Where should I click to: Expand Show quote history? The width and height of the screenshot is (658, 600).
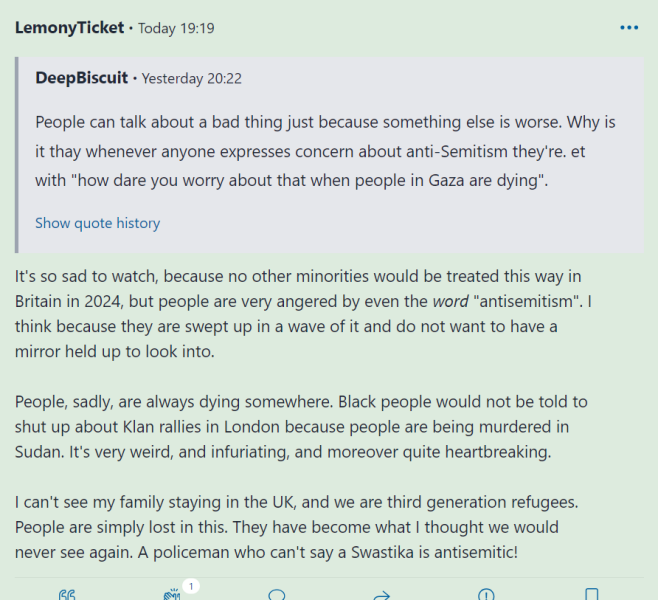(x=97, y=223)
